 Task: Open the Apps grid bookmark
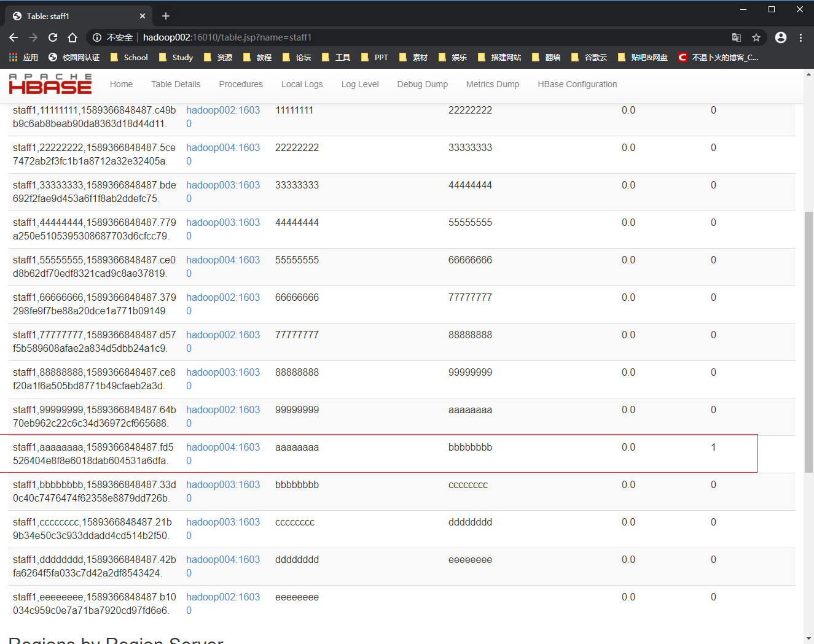point(23,57)
